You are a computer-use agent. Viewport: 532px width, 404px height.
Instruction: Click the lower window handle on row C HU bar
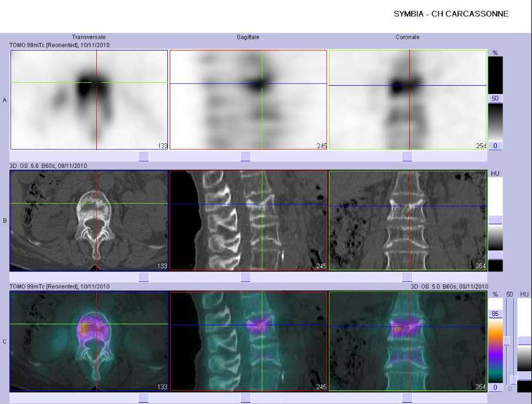(524, 375)
